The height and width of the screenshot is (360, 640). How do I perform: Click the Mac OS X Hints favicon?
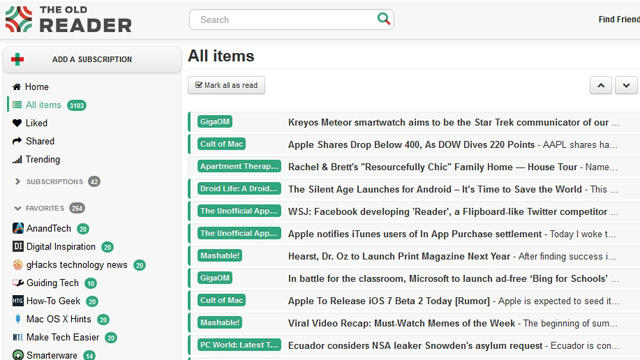18,319
